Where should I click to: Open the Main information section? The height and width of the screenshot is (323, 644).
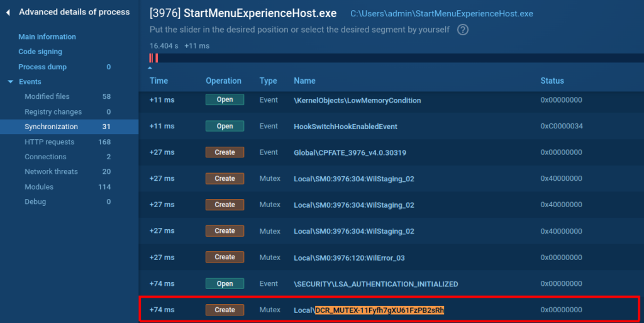tap(47, 37)
